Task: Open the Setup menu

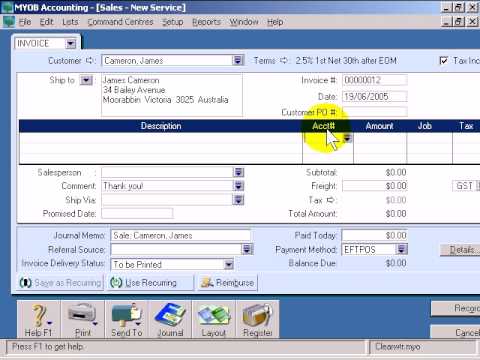Action: click(173, 22)
